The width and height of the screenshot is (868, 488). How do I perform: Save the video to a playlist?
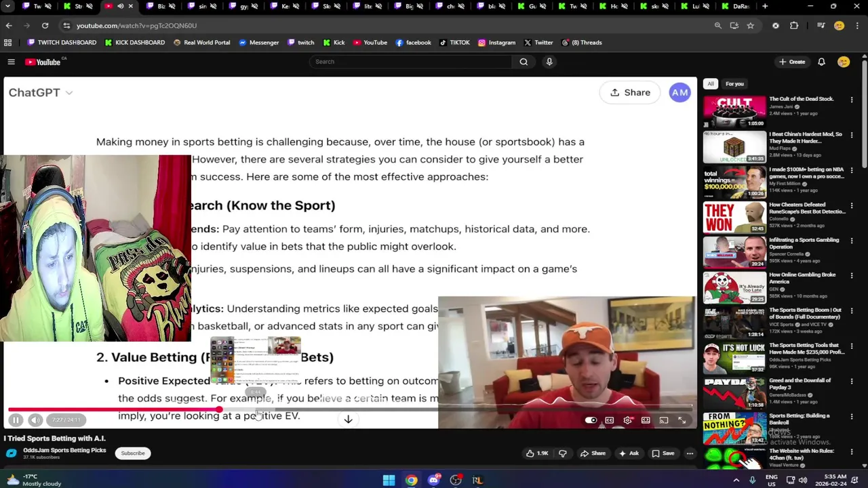pyautogui.click(x=663, y=453)
